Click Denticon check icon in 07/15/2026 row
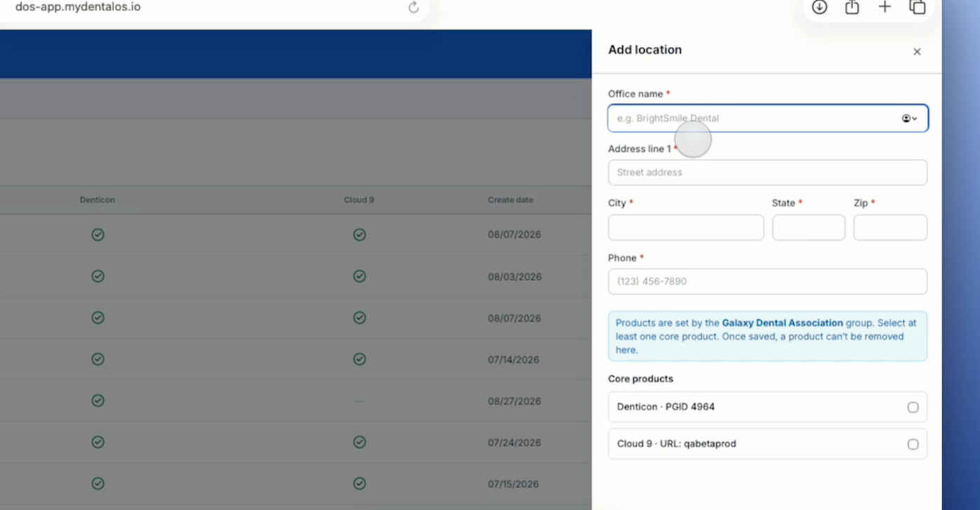The image size is (980, 510). [x=98, y=483]
